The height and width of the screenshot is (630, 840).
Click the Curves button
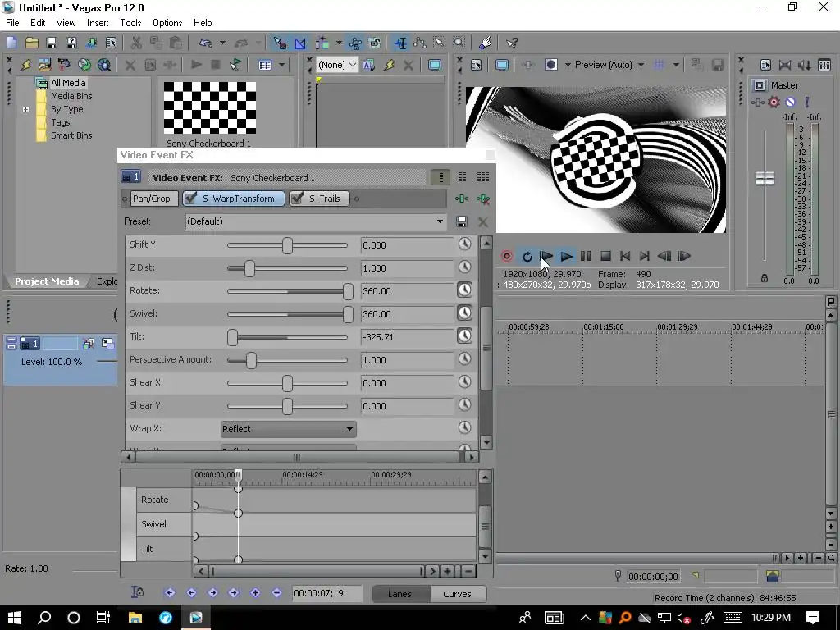(457, 594)
